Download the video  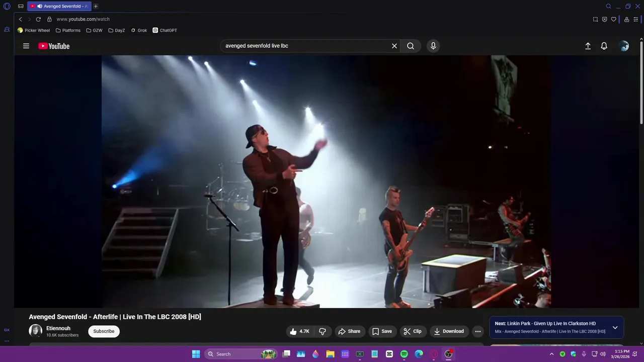tap(449, 331)
